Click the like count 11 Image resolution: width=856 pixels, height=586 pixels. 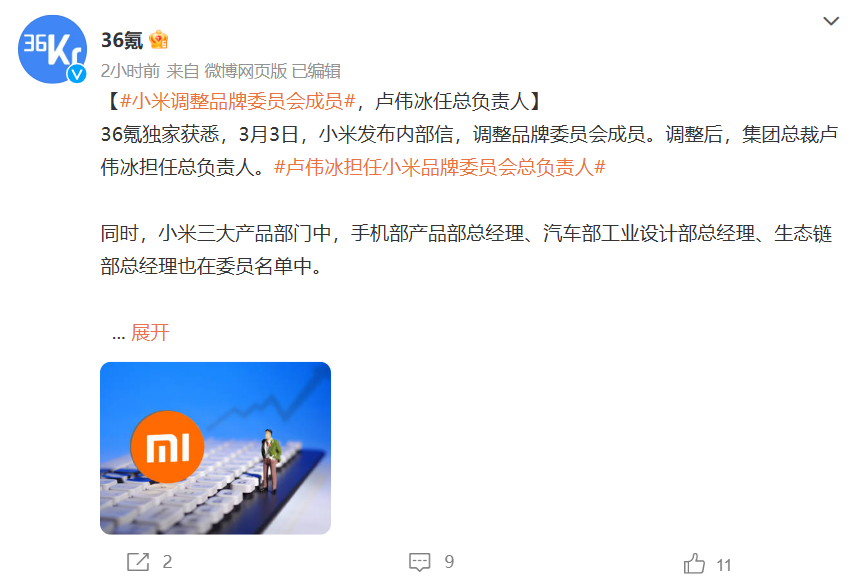(724, 565)
